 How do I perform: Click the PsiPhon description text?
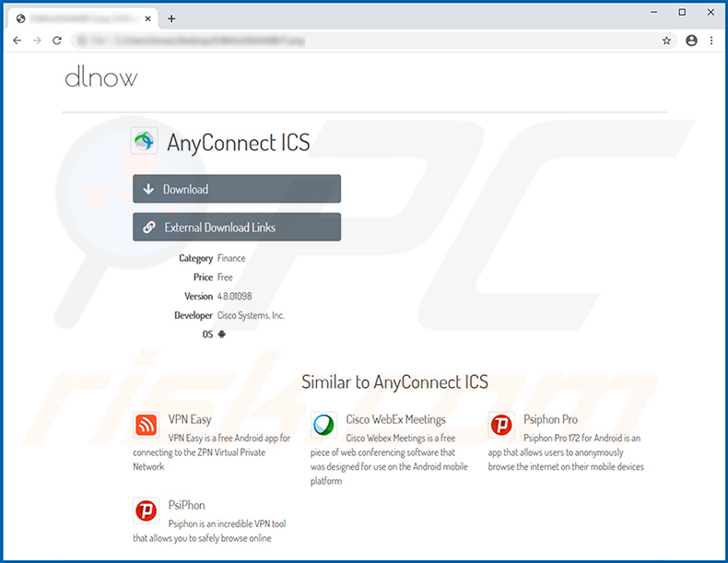209,531
